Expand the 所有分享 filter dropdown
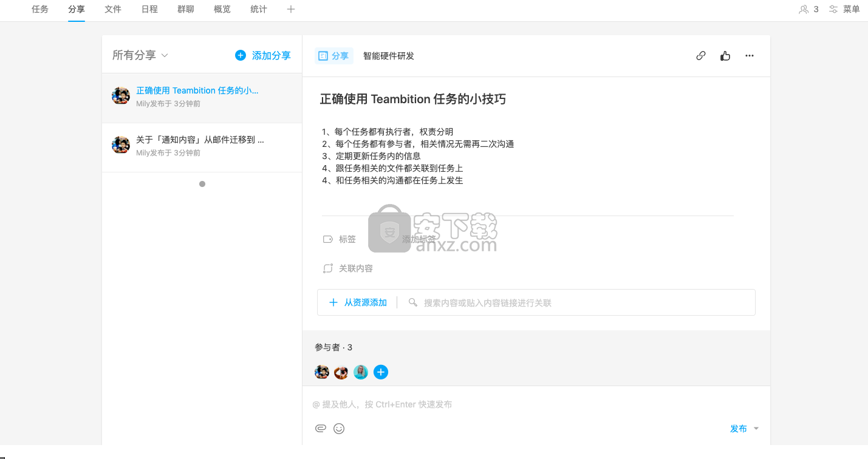Viewport: 868px width, 459px height. 140,55
